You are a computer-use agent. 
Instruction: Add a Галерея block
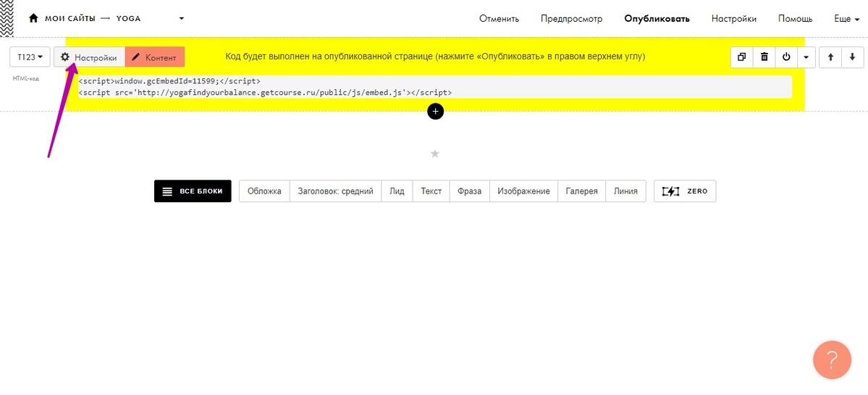[582, 191]
